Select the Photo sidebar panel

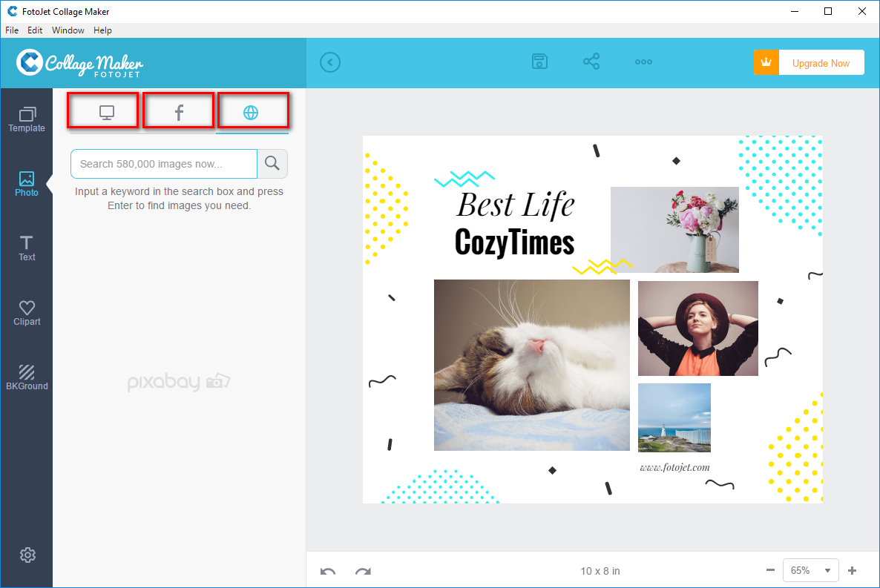(27, 184)
